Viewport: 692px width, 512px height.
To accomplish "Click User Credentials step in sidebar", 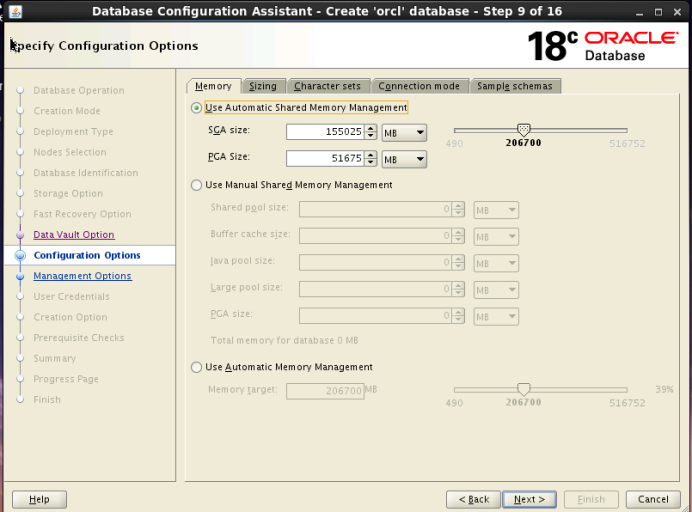I will [x=71, y=297].
